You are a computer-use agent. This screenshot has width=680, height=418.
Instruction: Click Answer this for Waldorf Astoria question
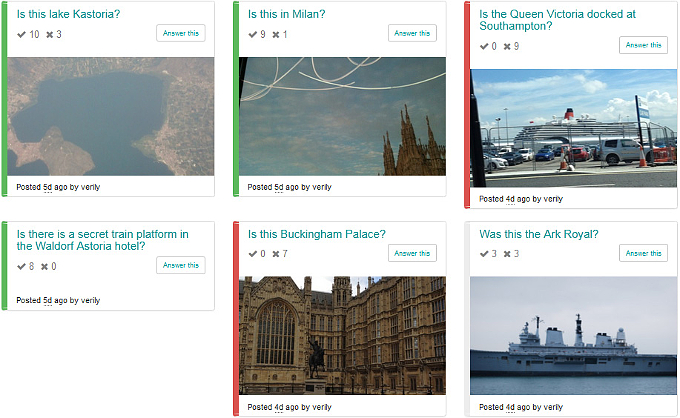[x=181, y=265]
